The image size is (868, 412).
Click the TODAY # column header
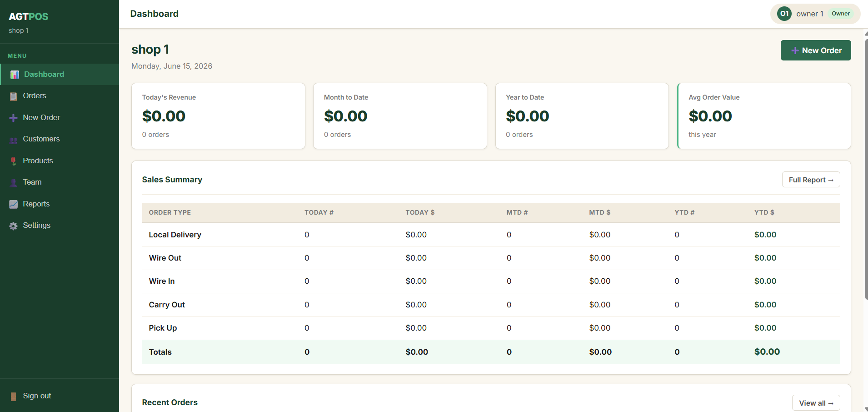pos(319,212)
